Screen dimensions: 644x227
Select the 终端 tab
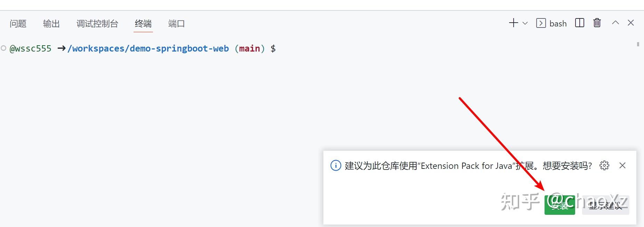tap(143, 24)
